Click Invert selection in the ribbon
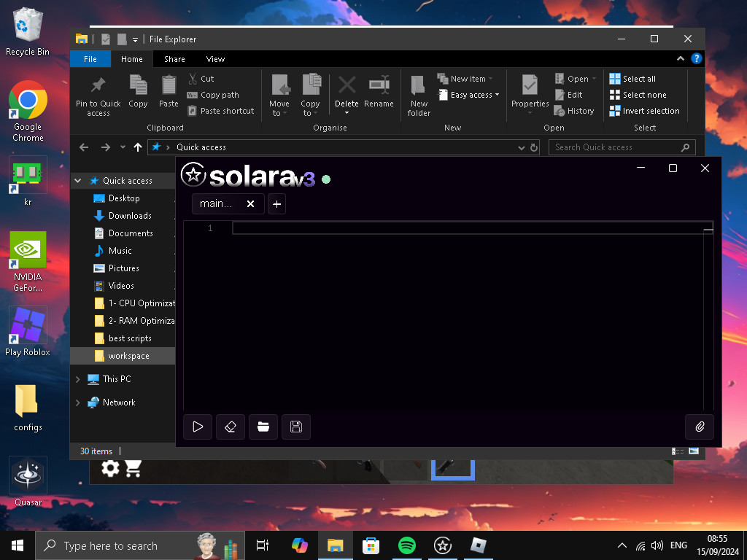 pyautogui.click(x=645, y=111)
